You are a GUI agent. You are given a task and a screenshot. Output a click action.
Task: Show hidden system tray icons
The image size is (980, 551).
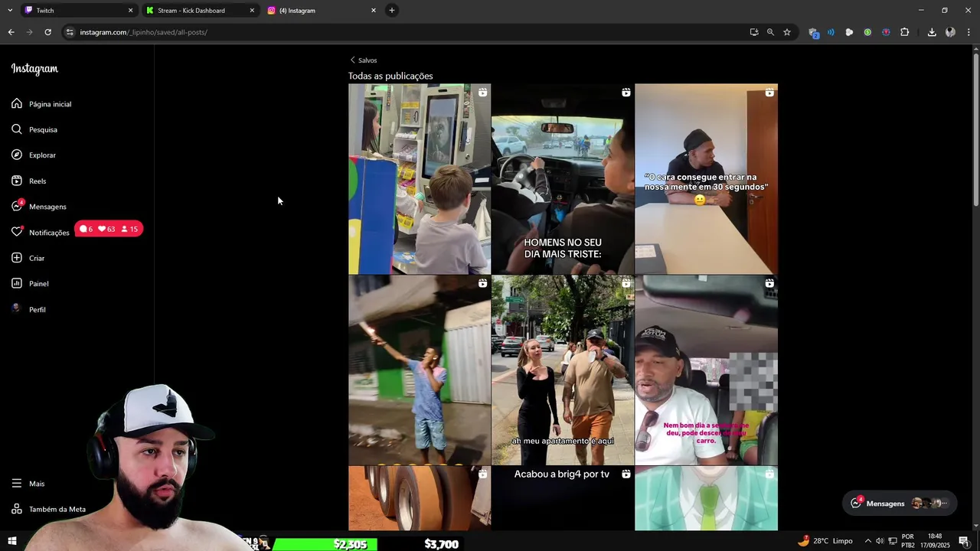pyautogui.click(x=867, y=541)
